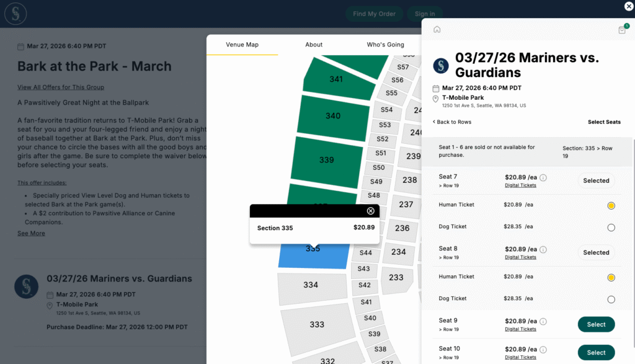Open the Who's Going tab
This screenshot has height=364, width=635.
point(385,45)
